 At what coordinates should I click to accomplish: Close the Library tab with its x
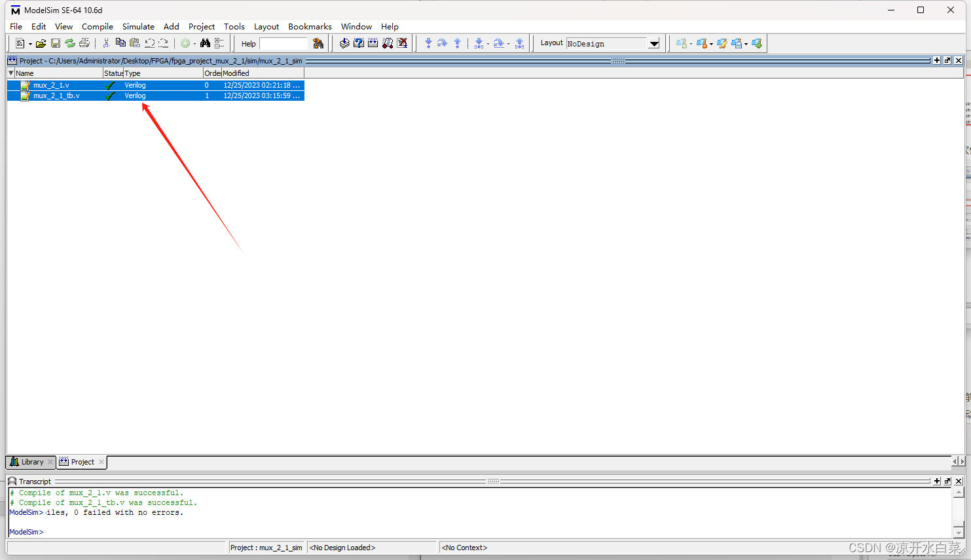click(x=50, y=462)
